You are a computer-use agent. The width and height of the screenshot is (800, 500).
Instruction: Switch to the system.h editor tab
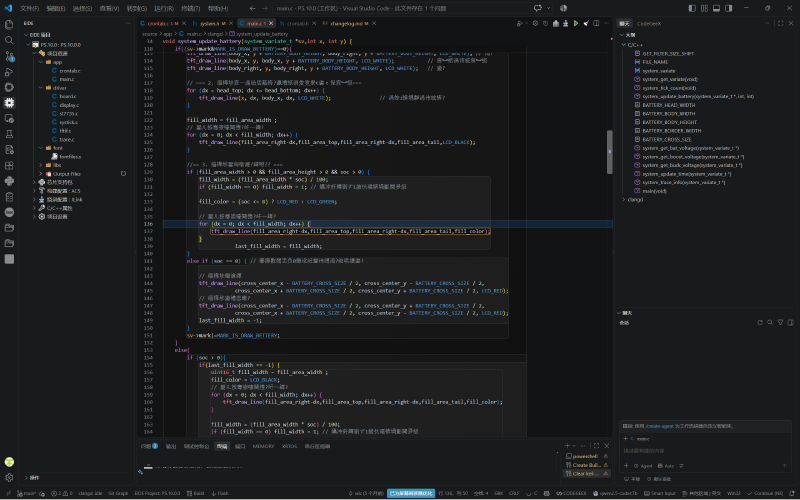pyautogui.click(x=209, y=23)
